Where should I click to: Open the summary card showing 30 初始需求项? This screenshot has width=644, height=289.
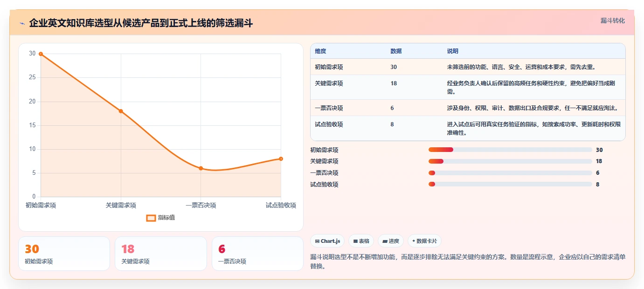64,254
